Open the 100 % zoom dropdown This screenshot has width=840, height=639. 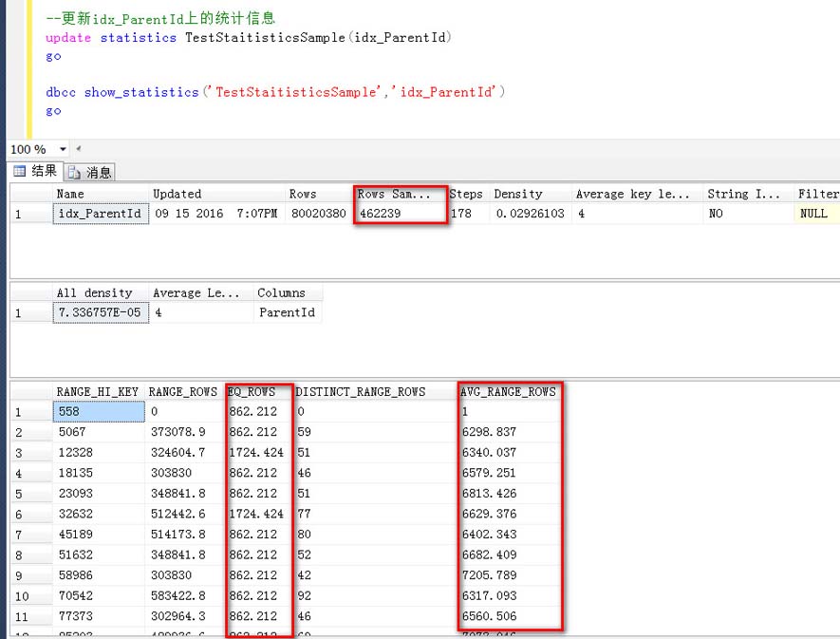tap(63, 149)
